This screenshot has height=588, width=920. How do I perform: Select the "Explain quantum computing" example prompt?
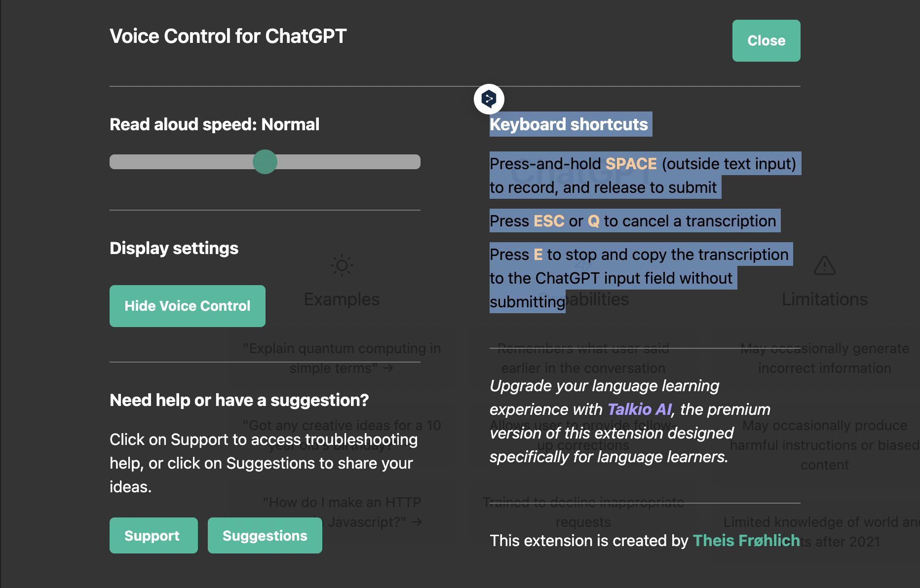[342, 358]
